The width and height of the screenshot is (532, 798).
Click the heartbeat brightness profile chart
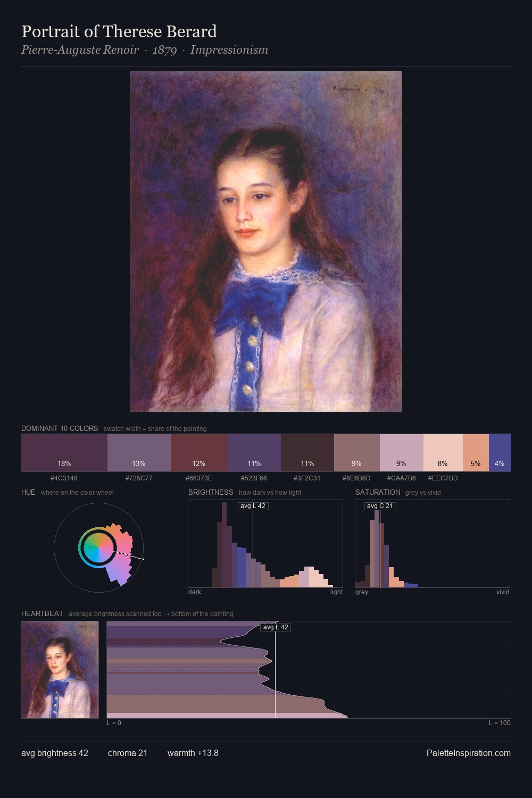[309, 670]
